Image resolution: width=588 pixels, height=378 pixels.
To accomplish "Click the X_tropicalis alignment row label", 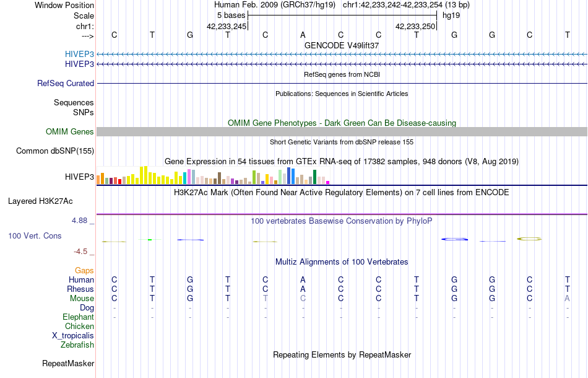I will coord(73,336).
